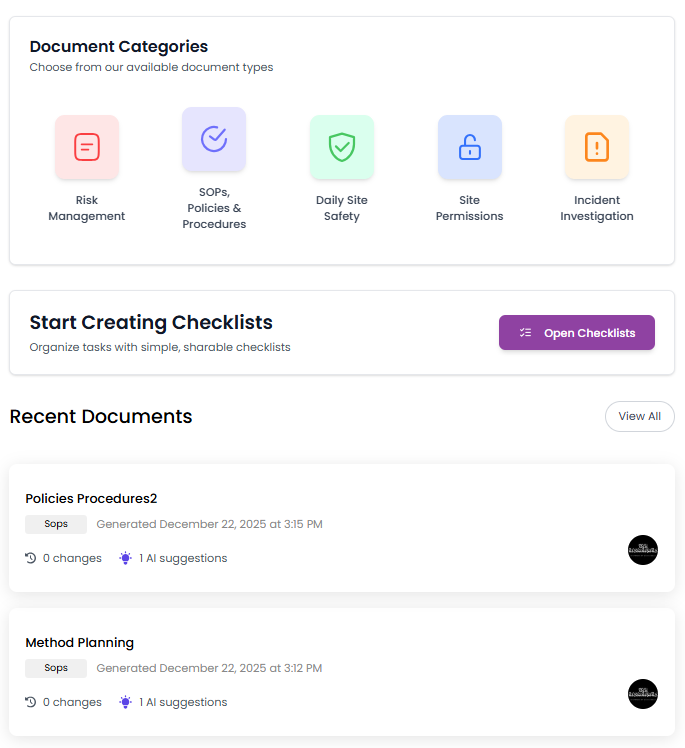The height and width of the screenshot is (748, 685).
Task: Click the View All button
Action: click(x=639, y=416)
